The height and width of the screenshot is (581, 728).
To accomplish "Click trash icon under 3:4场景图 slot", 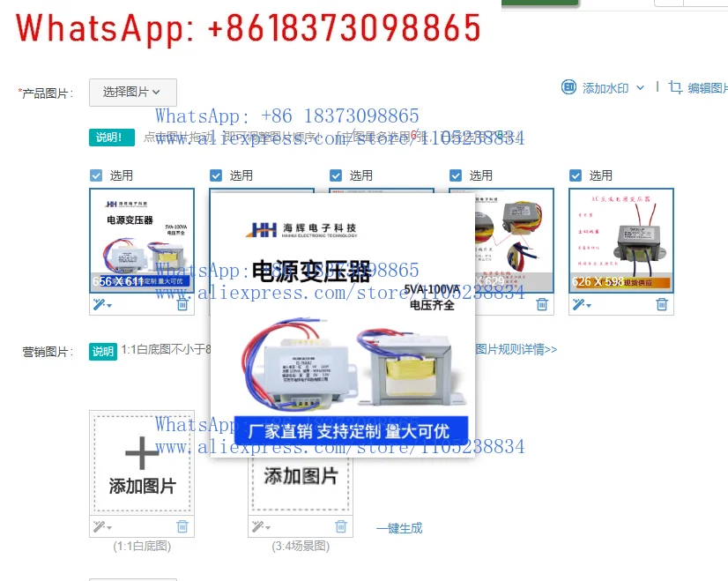I will [341, 526].
